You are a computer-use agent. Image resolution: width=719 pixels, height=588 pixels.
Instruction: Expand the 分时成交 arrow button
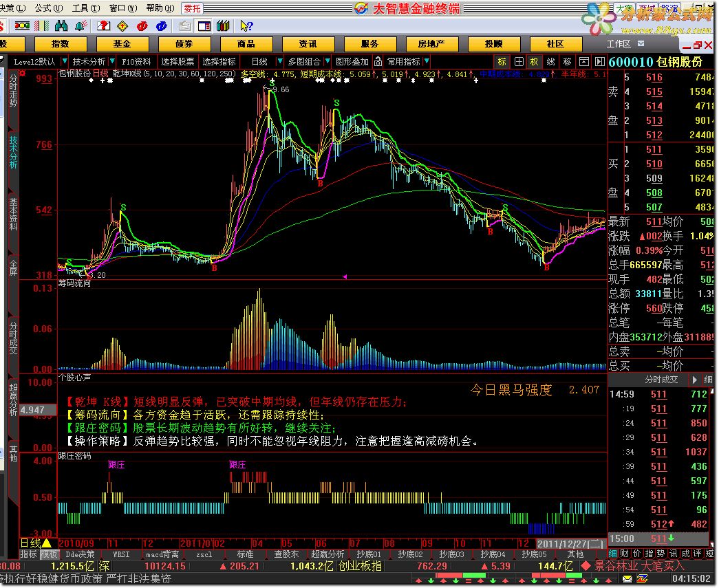695,380
